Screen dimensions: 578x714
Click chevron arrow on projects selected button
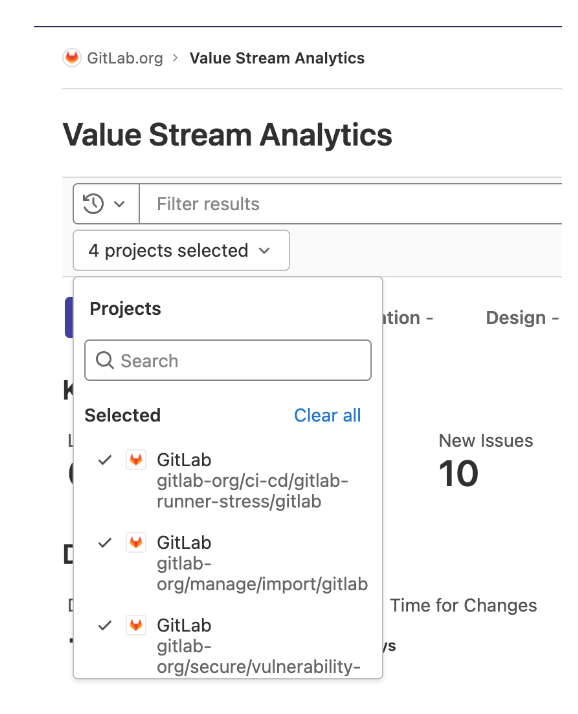(x=264, y=251)
